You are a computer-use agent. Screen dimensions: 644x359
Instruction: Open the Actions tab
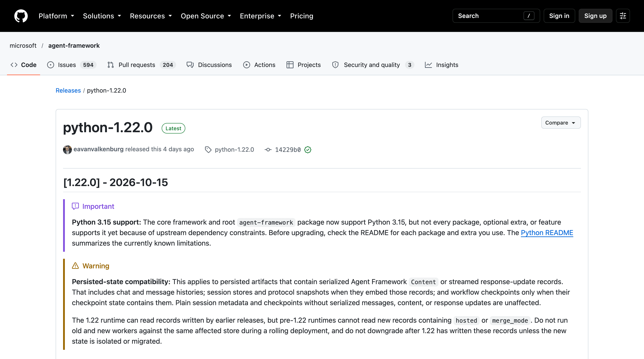[x=259, y=65]
